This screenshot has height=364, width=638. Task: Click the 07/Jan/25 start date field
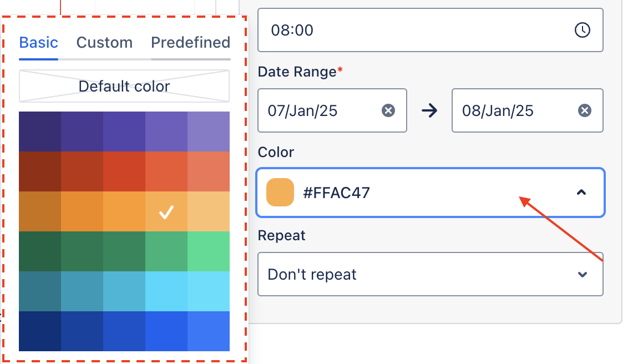tap(332, 110)
